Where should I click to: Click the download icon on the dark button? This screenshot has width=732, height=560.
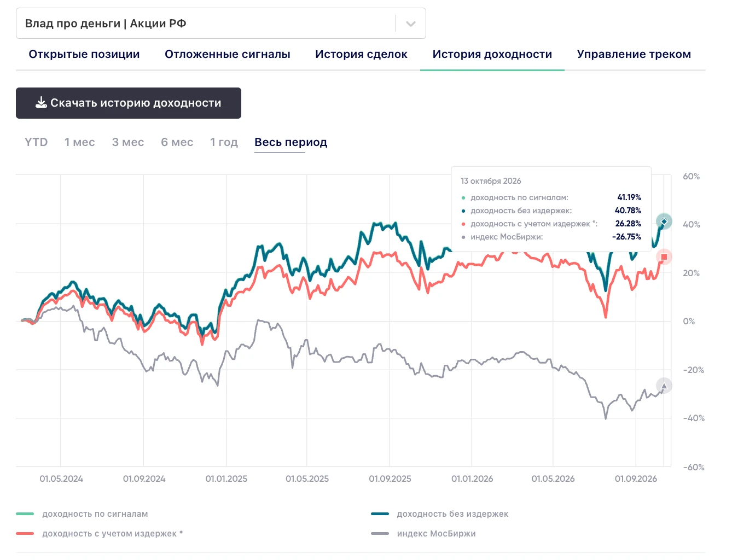[x=41, y=103]
